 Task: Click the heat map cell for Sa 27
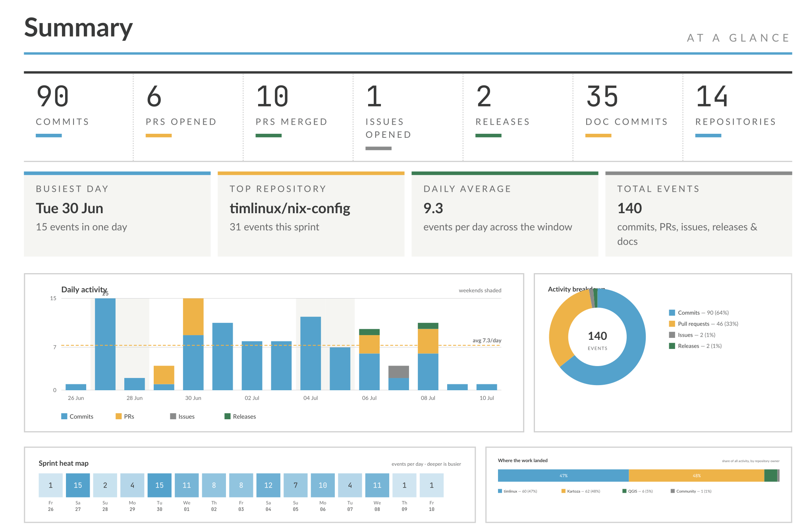tap(78, 485)
